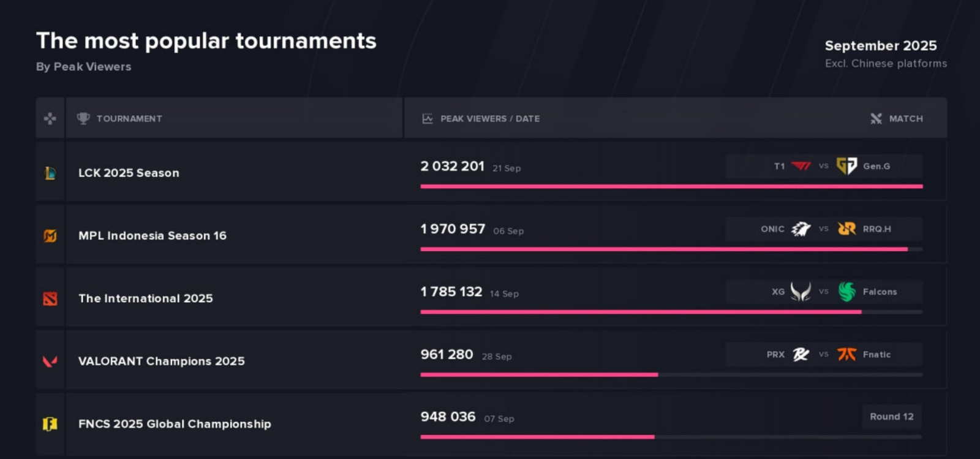Open The International 2025 tournament
Viewport: 980px width, 459px height.
(146, 299)
